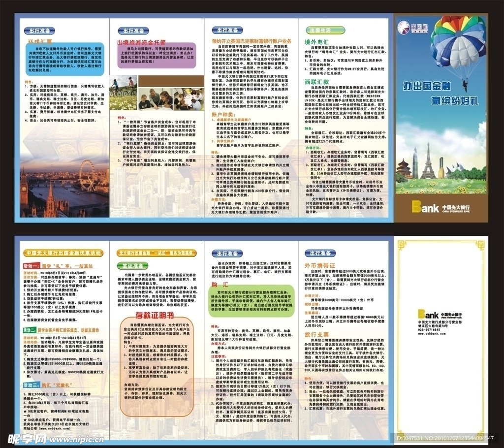
Task: Click the 赢缤纷好礼 slogan
Action: [x=455, y=101]
